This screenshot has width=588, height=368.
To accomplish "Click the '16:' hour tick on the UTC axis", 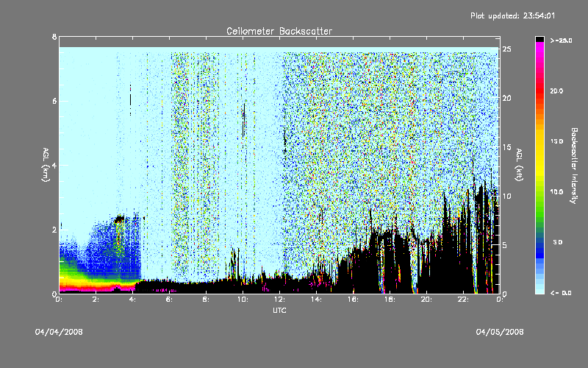I will point(353,300).
